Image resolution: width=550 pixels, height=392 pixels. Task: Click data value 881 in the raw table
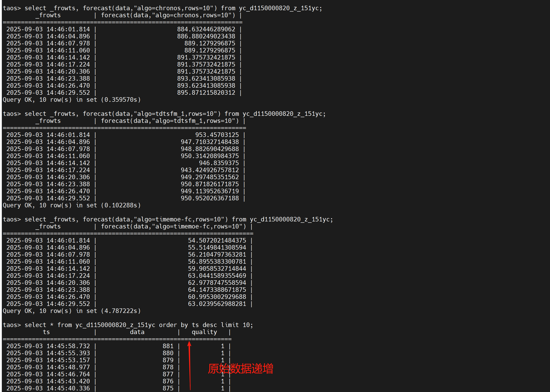click(168, 346)
